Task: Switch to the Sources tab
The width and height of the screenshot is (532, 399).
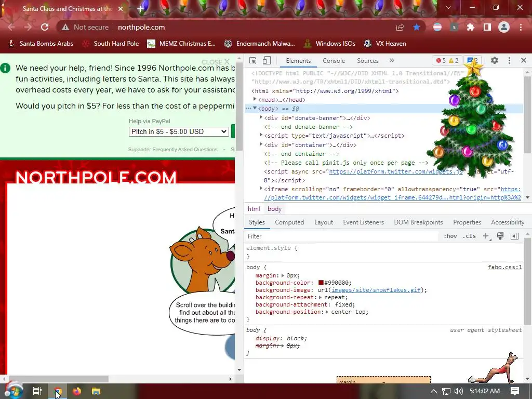Action: (367, 60)
